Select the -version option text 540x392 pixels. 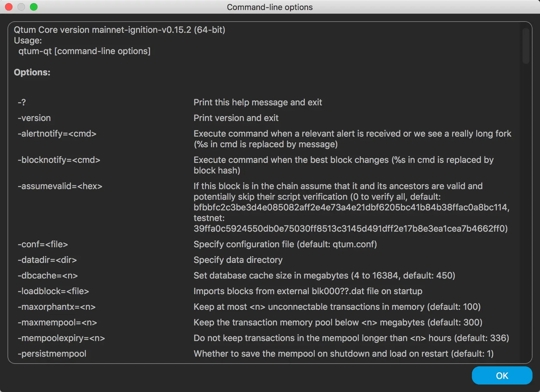click(34, 118)
